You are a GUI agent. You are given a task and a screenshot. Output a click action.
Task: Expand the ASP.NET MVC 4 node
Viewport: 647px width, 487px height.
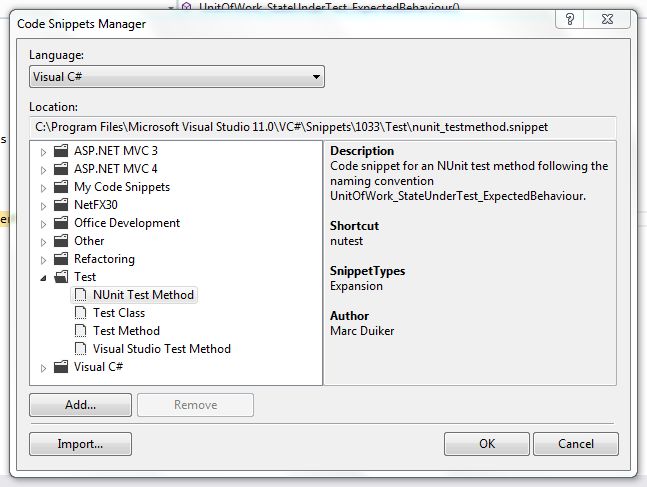pos(43,170)
